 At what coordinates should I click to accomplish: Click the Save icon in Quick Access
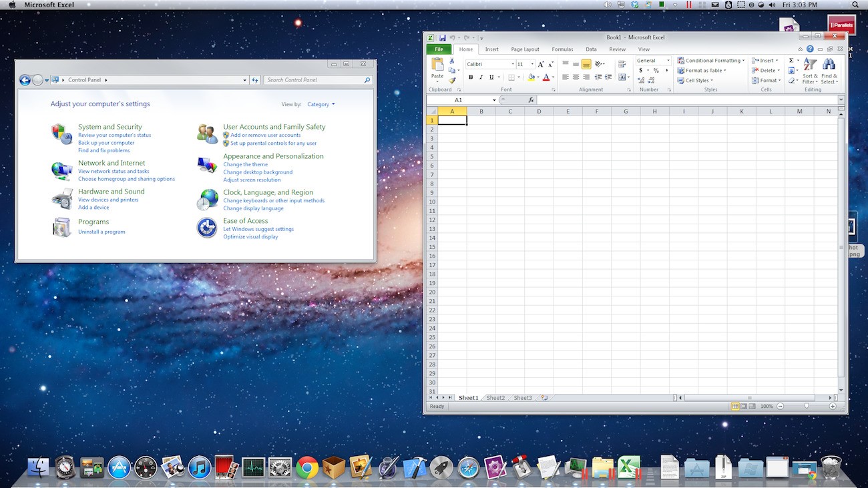pyautogui.click(x=442, y=38)
